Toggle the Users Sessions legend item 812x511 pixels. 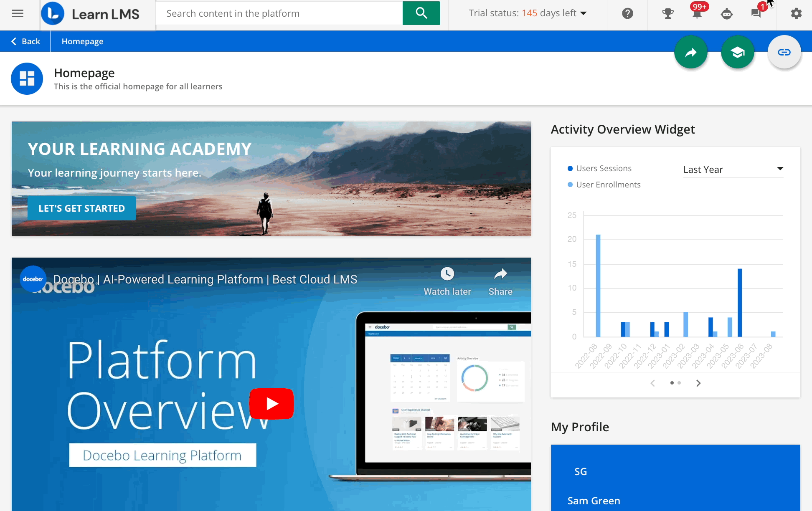click(x=603, y=168)
